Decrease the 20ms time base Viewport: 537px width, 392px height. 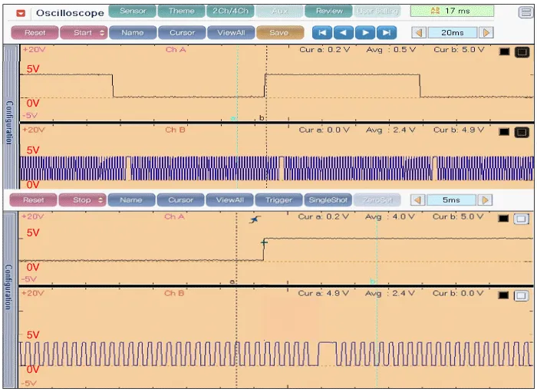point(418,33)
